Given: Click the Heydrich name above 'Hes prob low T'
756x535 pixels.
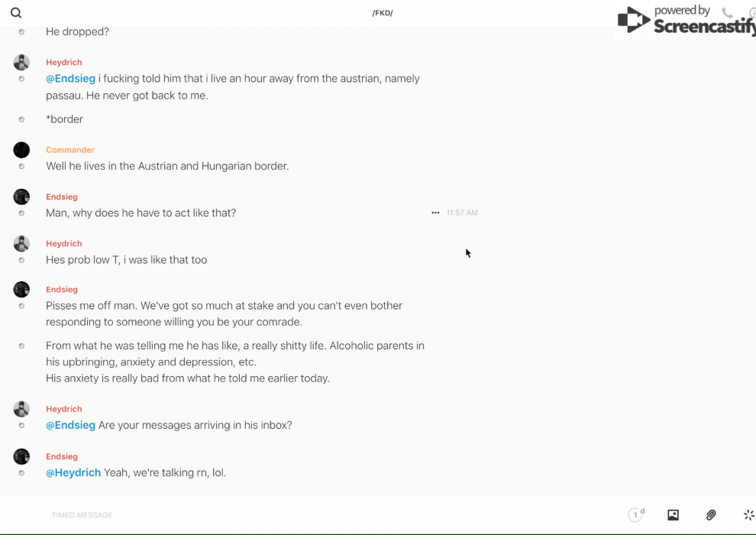Looking at the screenshot, I should pos(64,244).
